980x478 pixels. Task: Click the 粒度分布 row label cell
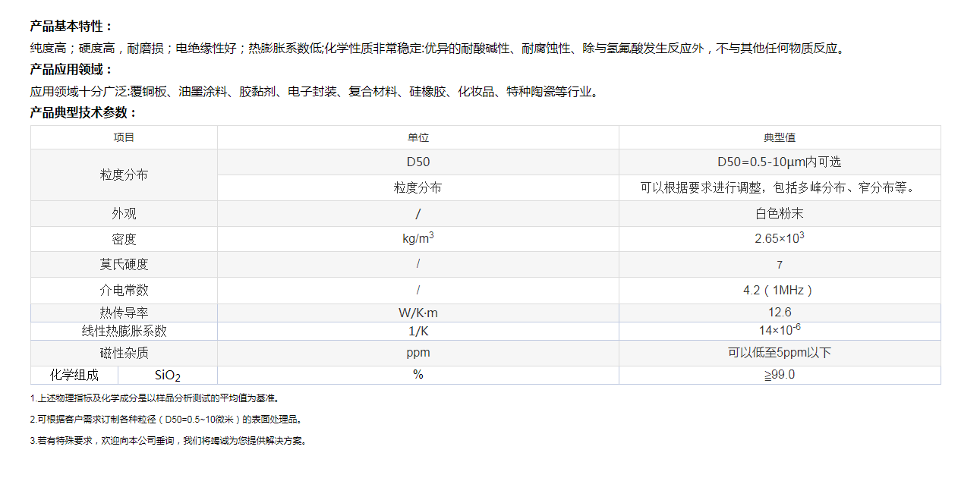pyautogui.click(x=124, y=175)
